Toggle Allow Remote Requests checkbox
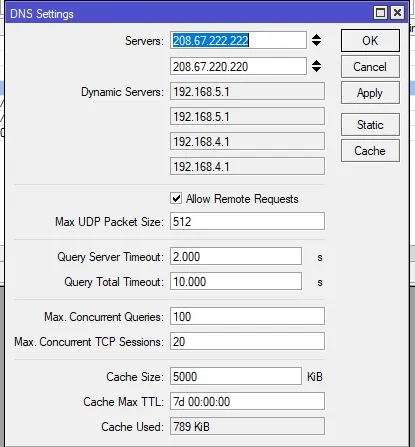The image size is (415, 447). [x=176, y=198]
